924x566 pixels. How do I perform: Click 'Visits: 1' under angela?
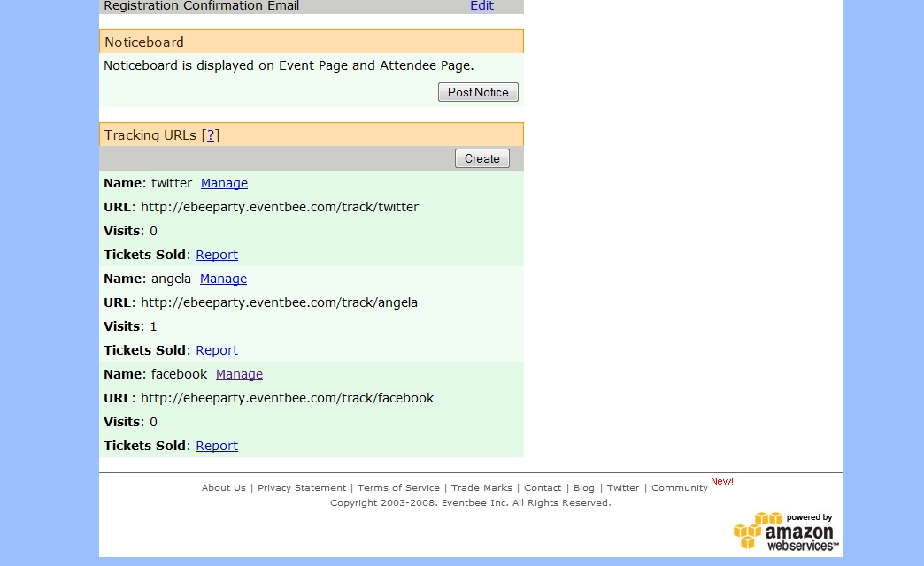tap(130, 326)
